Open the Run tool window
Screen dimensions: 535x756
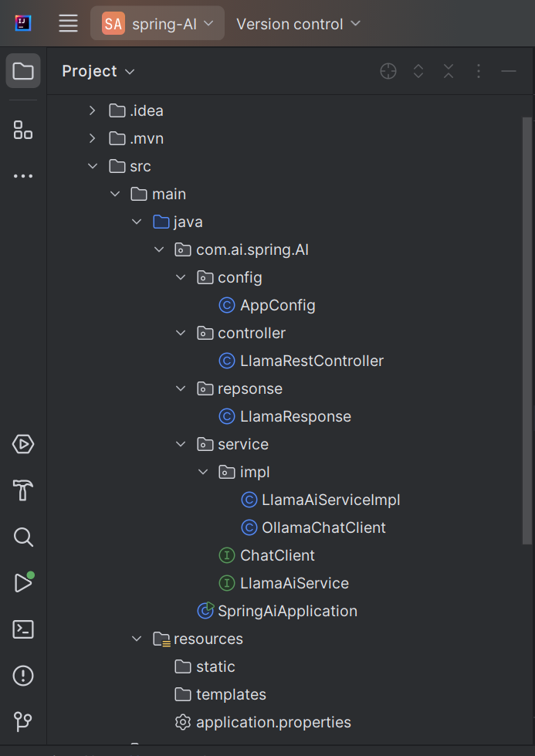tap(23, 582)
